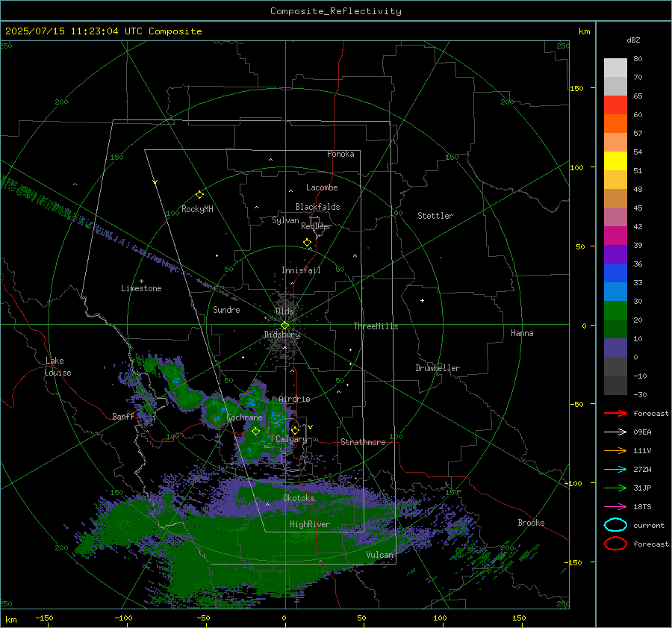Image resolution: width=672 pixels, height=628 pixels.
Task: Click the 60 dBZ red color swatch
Action: (615, 105)
